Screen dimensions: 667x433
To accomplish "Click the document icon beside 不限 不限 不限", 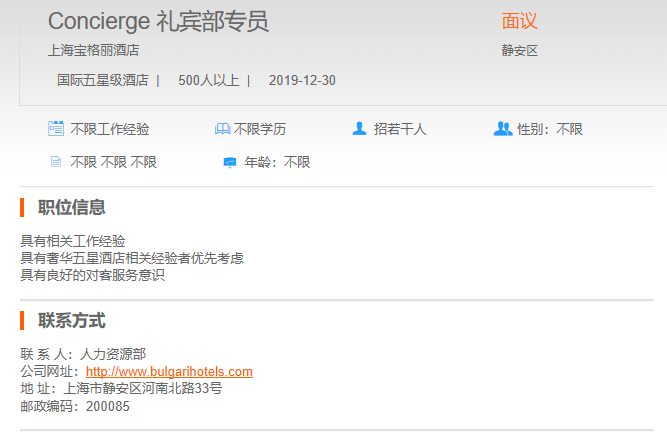I will [56, 162].
